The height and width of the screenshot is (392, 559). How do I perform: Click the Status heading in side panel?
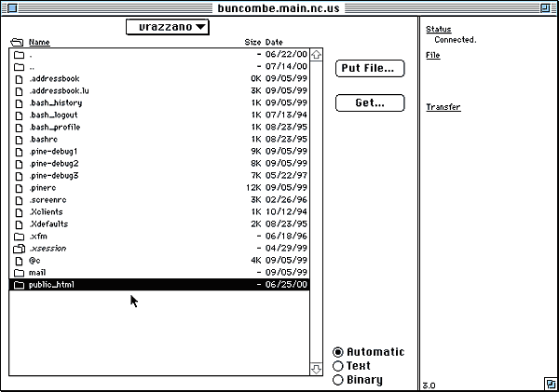pyautogui.click(x=439, y=29)
